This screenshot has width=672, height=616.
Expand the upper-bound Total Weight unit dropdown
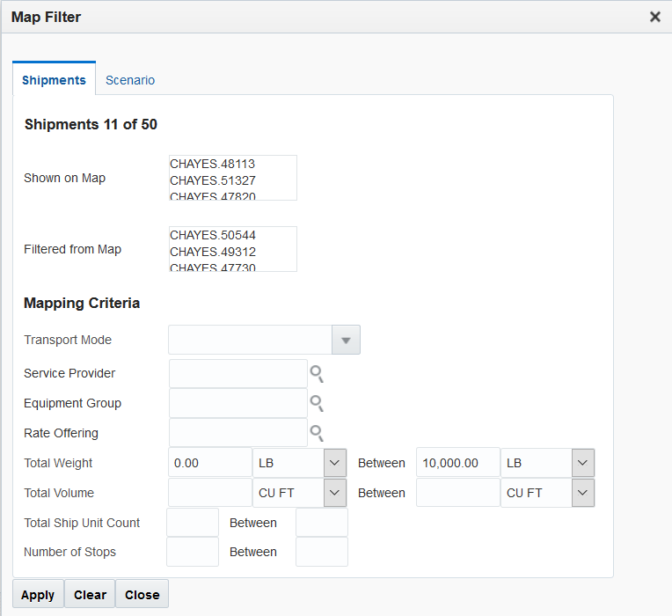pos(582,463)
